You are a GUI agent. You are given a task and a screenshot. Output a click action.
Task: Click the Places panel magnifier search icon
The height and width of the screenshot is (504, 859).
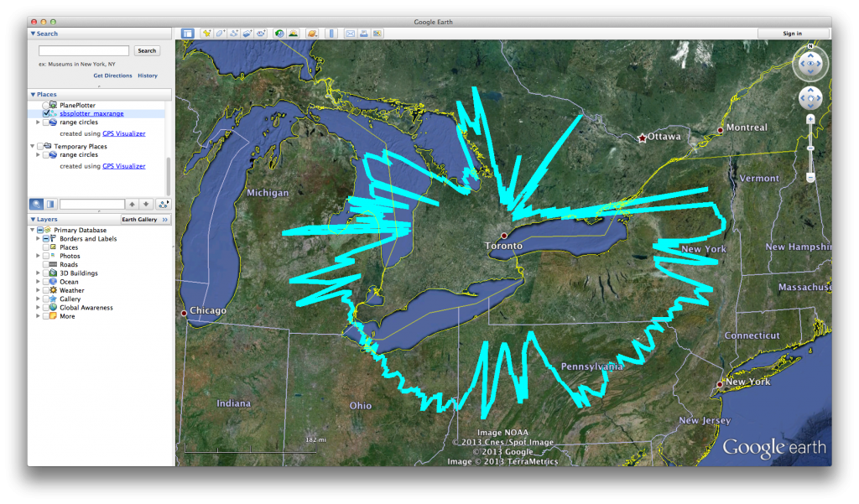coord(36,205)
